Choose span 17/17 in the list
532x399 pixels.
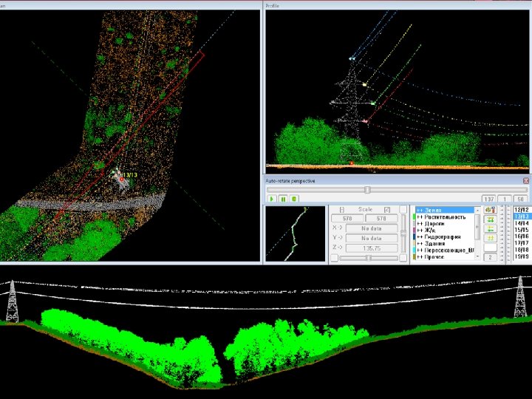520,243
